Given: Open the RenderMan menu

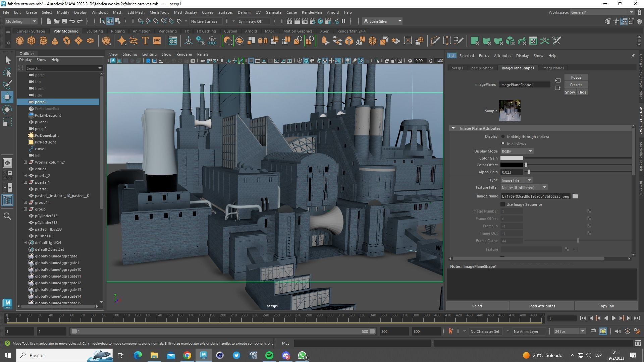Looking at the screenshot, I should tap(312, 12).
